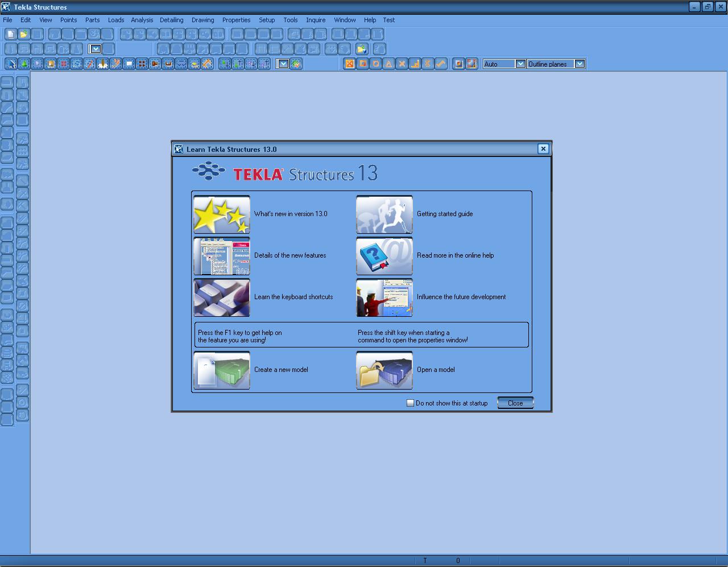Screen dimensions: 728x567
Task: Open the dropdown in second toolbar row
Action: [x=96, y=49]
